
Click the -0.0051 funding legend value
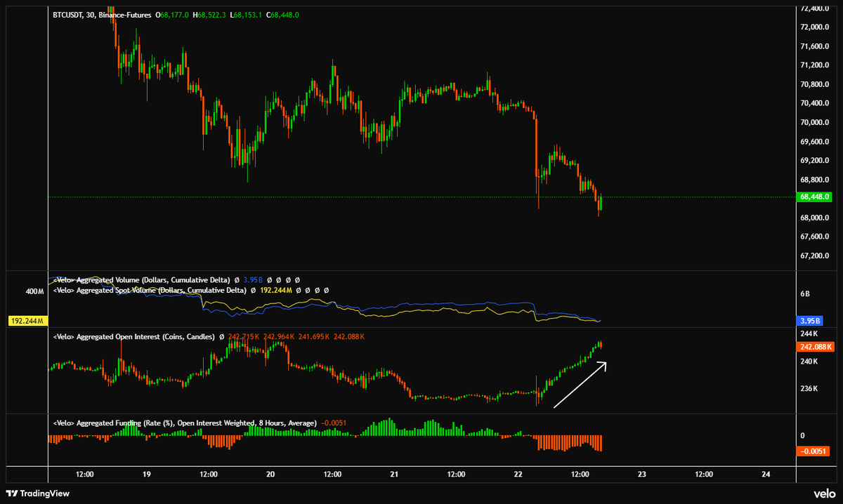click(332, 423)
